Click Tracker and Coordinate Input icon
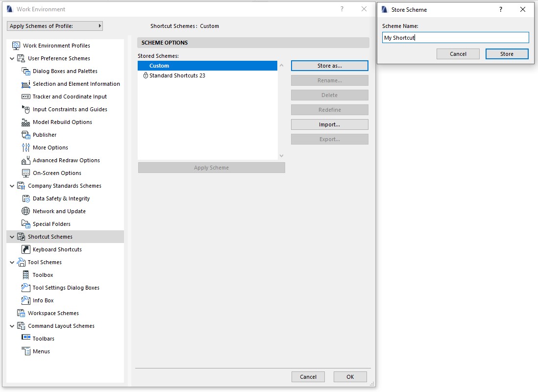538x392 pixels. (26, 97)
